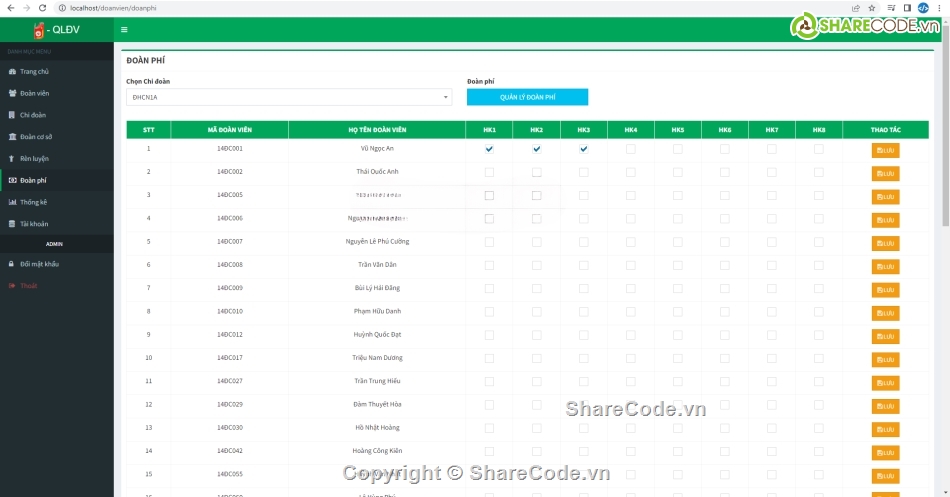Check HK1 for member 14DC005
Viewport: 950px width, 497px height.
tap(489, 195)
